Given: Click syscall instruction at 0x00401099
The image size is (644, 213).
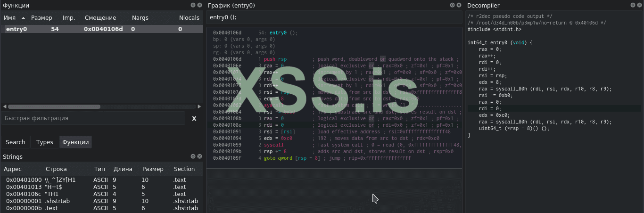Looking at the screenshot, I should click(x=274, y=145).
